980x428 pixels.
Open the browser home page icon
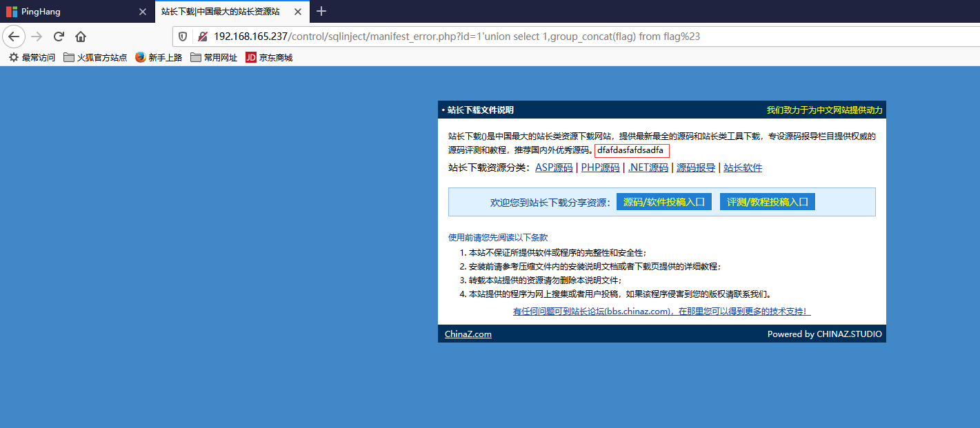click(81, 37)
